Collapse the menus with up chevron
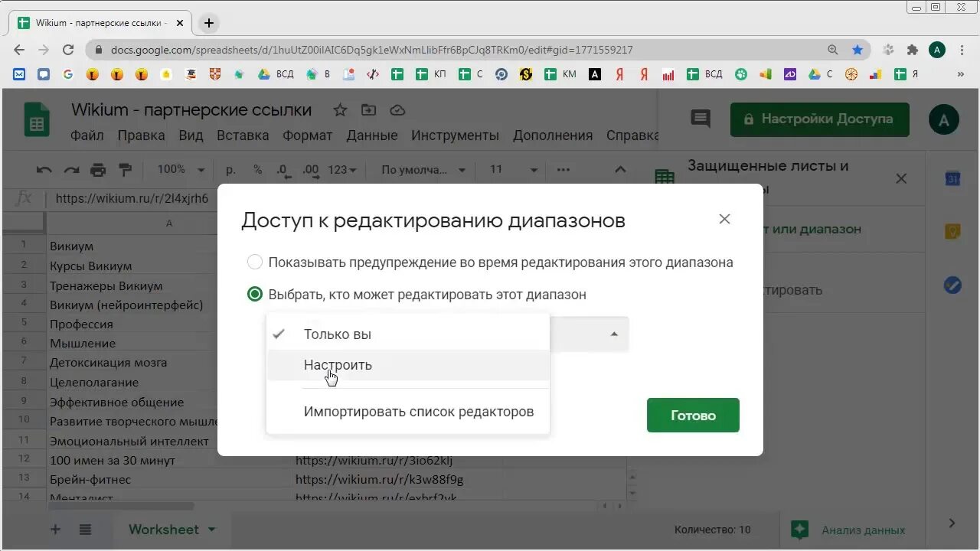Image resolution: width=980 pixels, height=551 pixels. (620, 170)
